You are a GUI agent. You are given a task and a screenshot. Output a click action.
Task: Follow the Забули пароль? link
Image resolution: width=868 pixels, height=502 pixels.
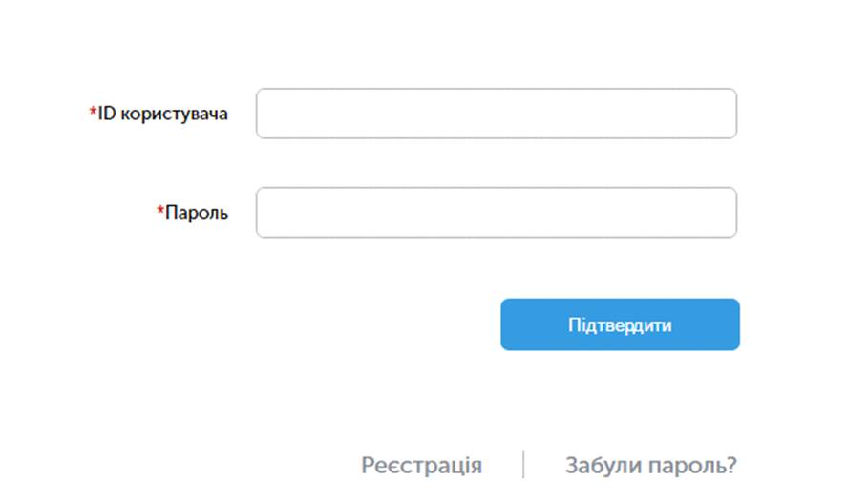650,466
